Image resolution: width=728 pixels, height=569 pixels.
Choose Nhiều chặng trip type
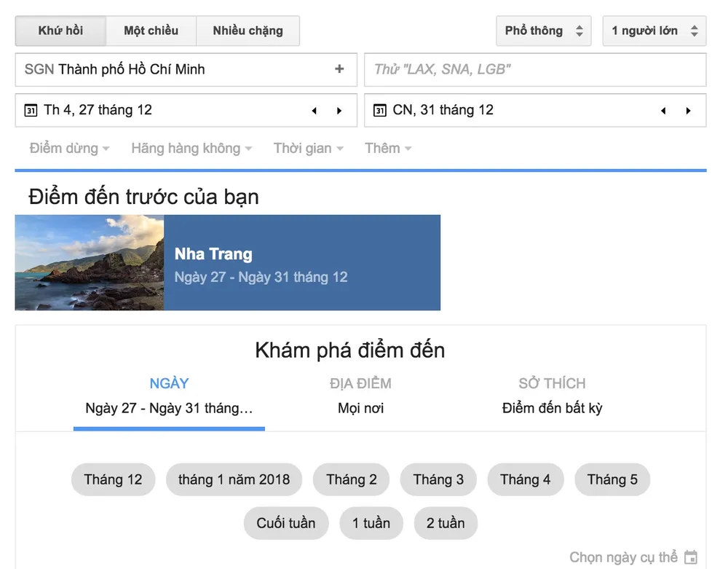(248, 31)
